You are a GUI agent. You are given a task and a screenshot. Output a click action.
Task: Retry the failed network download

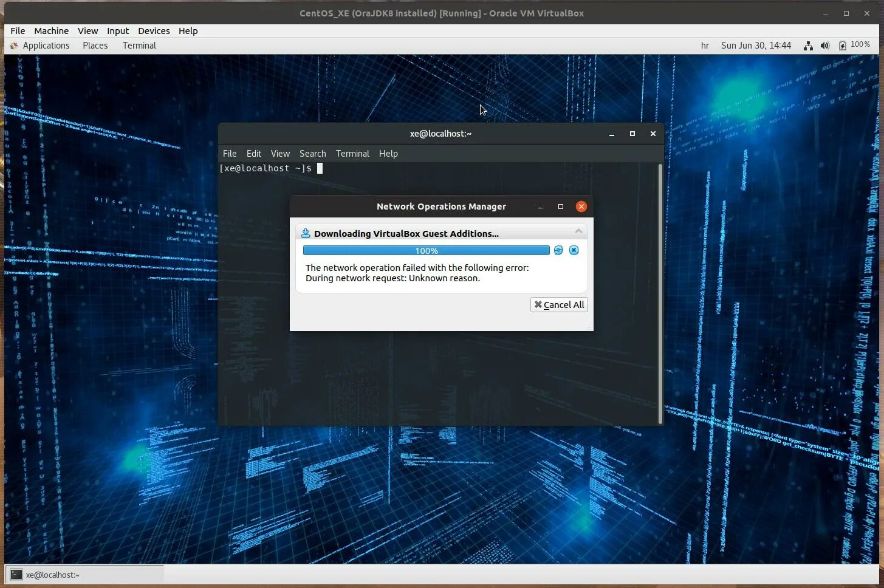point(558,250)
